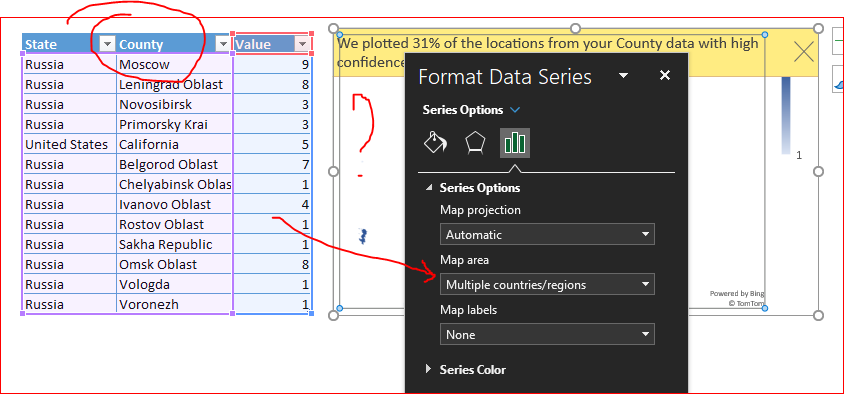844x394 pixels.
Task: Open the Value column filter arrow
Action: click(x=303, y=44)
